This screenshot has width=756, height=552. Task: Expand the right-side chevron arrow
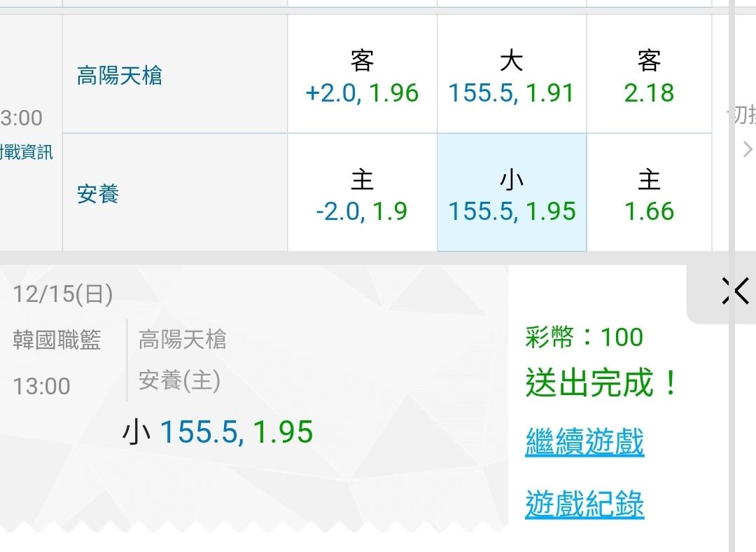(x=748, y=149)
